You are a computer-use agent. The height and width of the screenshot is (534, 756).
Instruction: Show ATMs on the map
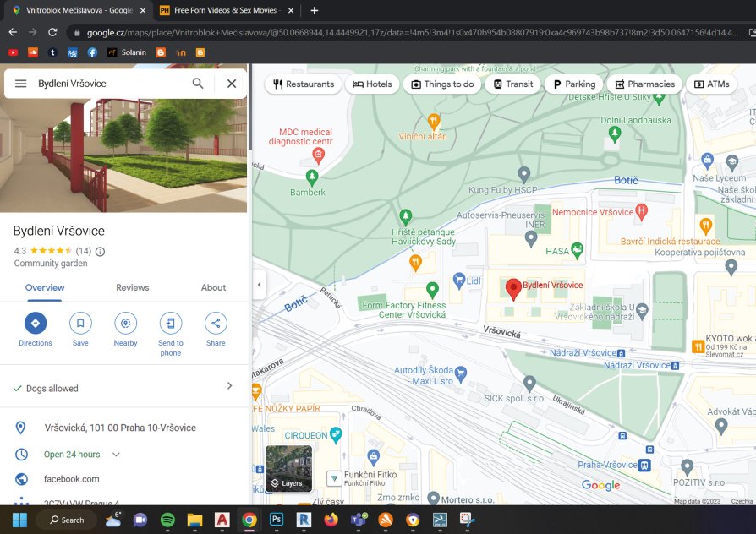712,84
